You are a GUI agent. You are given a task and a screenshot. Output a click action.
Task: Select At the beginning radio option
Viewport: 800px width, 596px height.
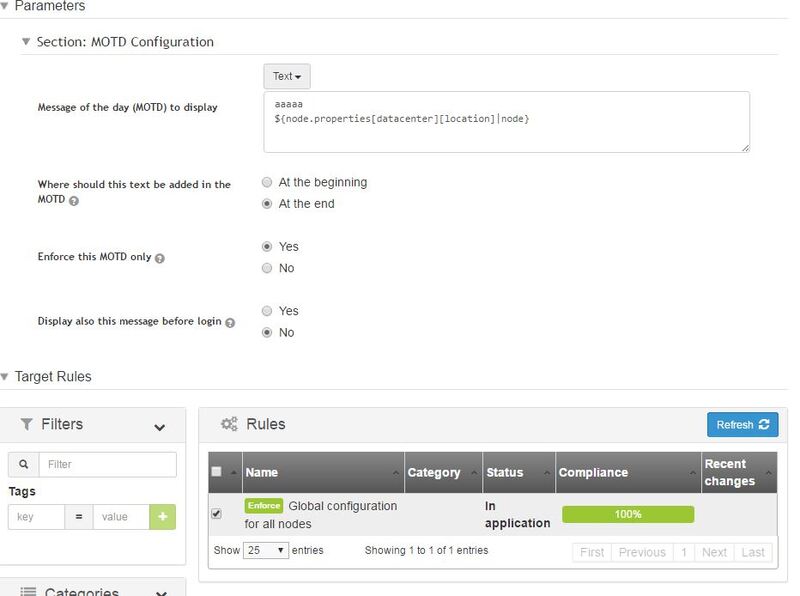pyautogui.click(x=267, y=182)
